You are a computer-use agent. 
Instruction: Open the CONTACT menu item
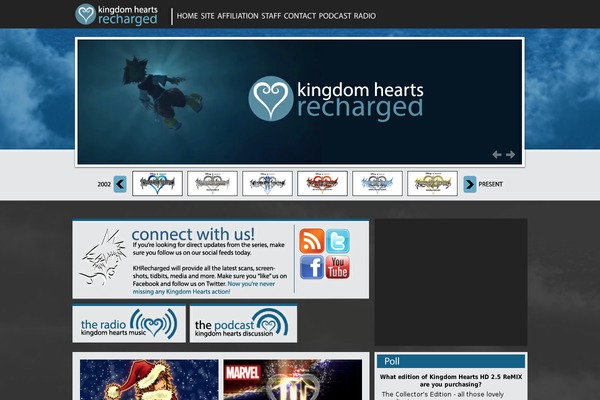point(300,16)
